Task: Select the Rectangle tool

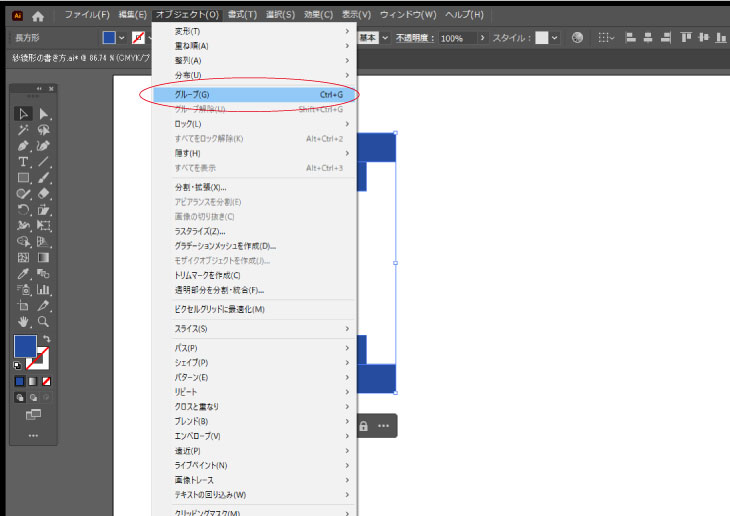Action: pos(23,178)
